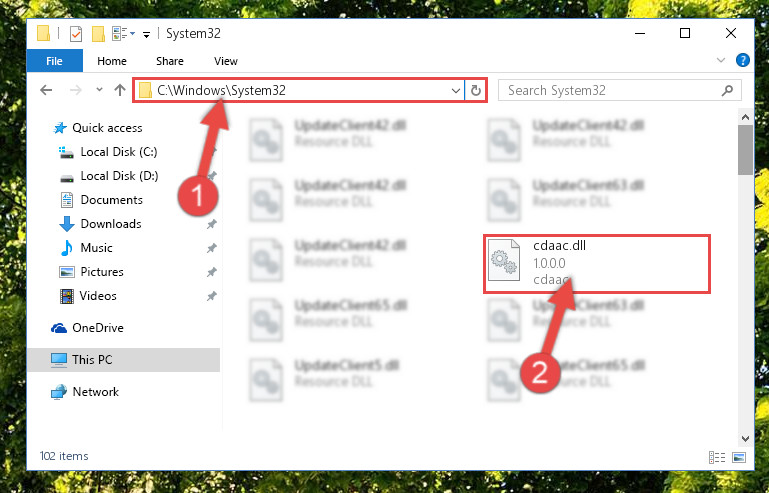Screen dimensions: 769x493
Task: Click the search magnifier icon
Action: click(727, 90)
